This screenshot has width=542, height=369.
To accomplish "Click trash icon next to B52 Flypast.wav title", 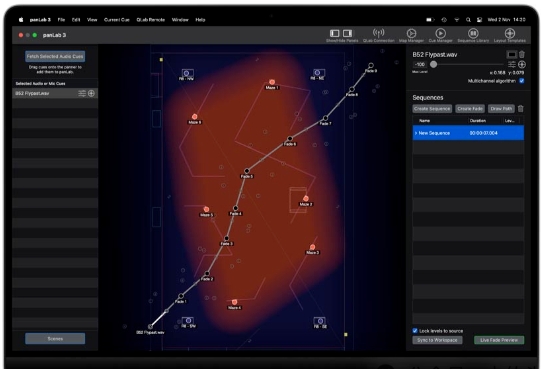I will (522, 54).
